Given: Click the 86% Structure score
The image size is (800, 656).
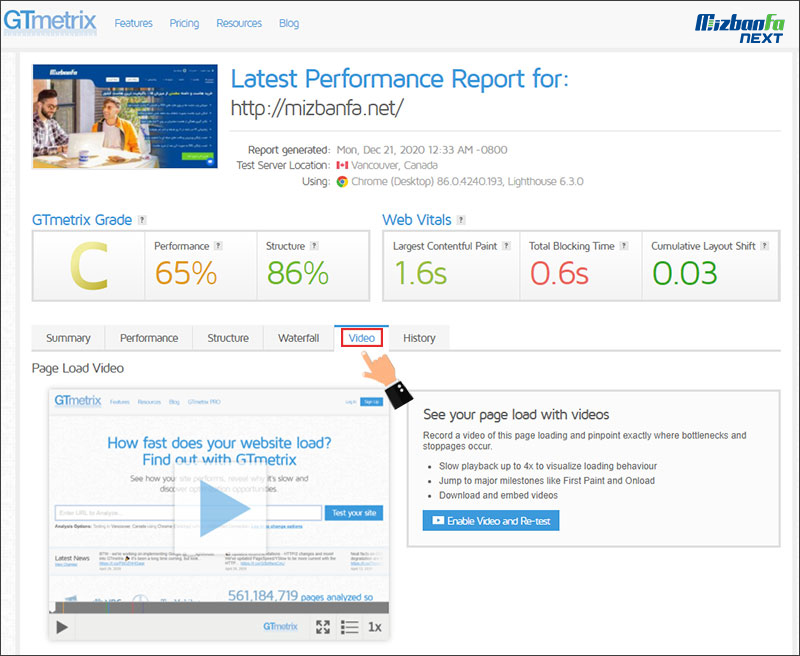Looking at the screenshot, I should click(x=297, y=273).
